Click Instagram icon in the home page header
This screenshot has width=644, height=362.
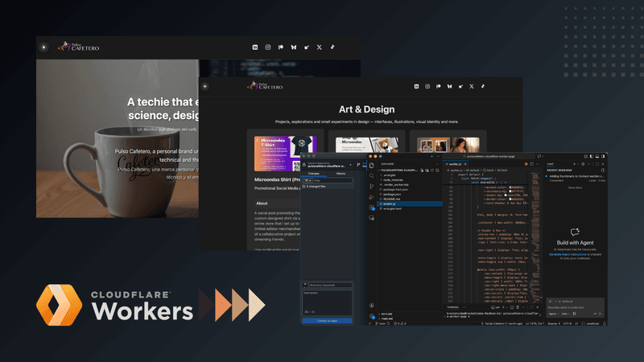(x=268, y=47)
